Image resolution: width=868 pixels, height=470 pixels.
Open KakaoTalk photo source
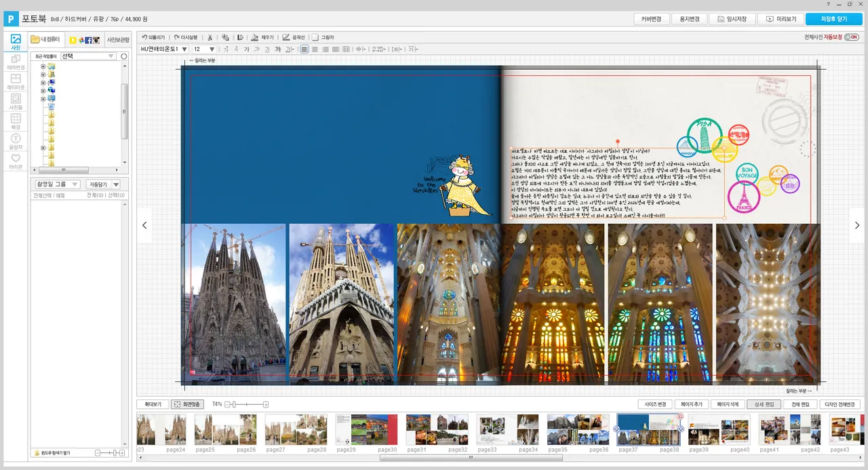click(x=73, y=40)
